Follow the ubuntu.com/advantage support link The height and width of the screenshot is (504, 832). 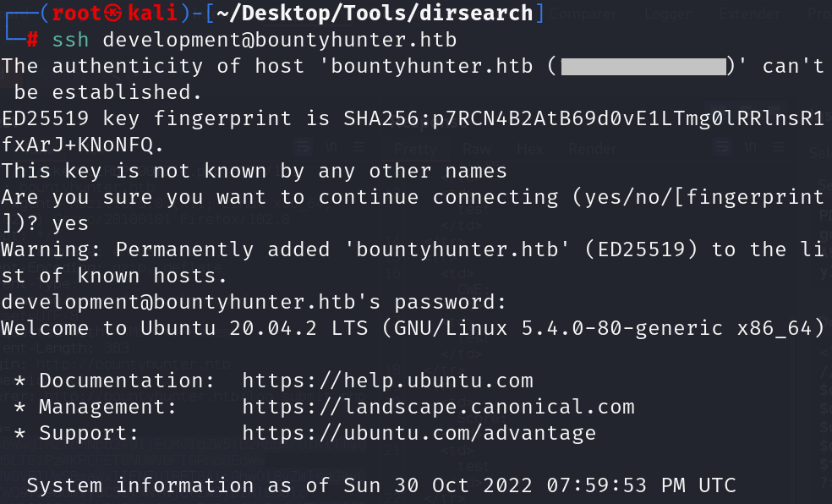pyautogui.click(x=419, y=433)
